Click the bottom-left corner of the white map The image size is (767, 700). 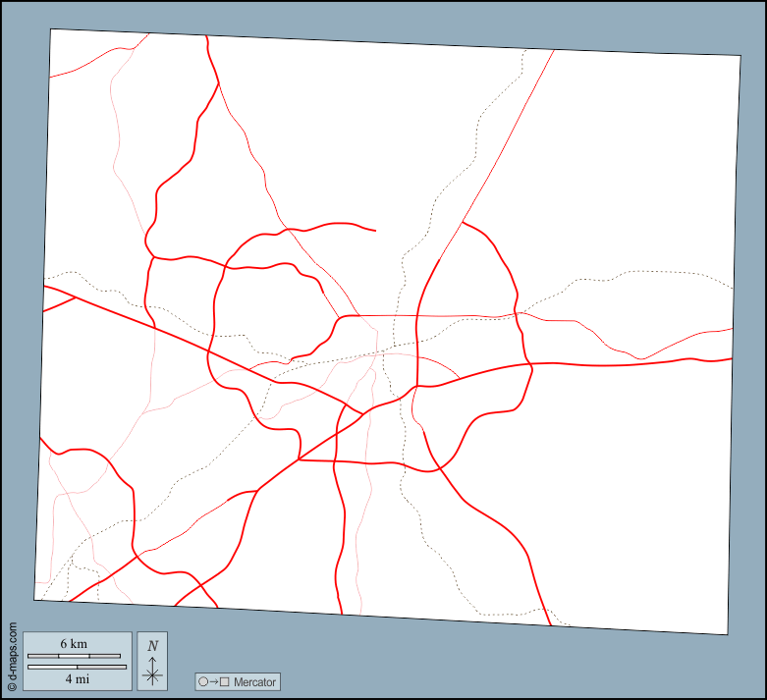point(35,599)
